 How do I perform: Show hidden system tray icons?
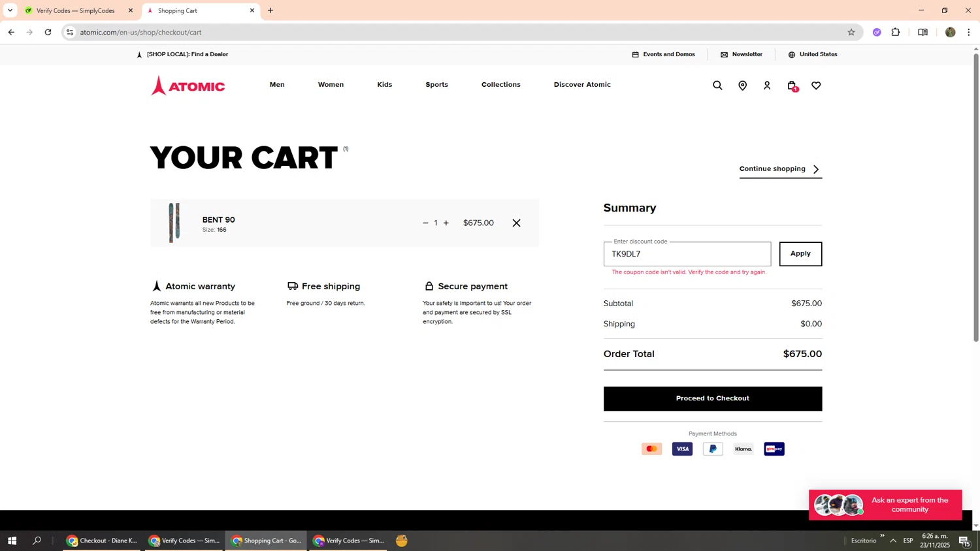pos(893,541)
